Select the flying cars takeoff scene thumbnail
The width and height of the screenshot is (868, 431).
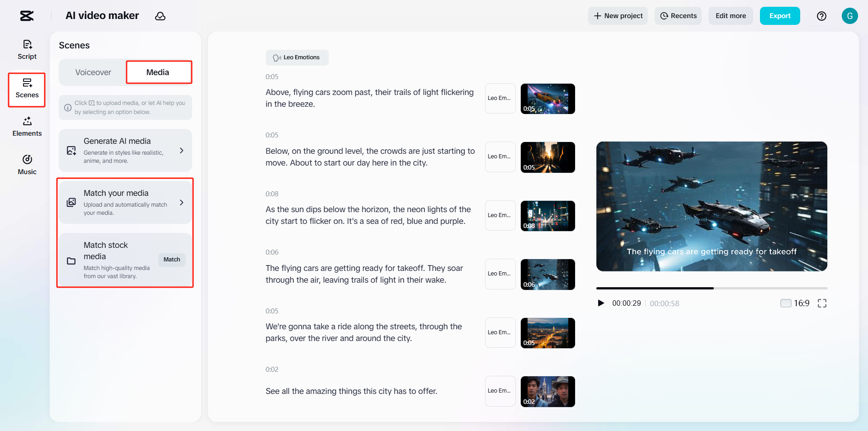tap(548, 275)
